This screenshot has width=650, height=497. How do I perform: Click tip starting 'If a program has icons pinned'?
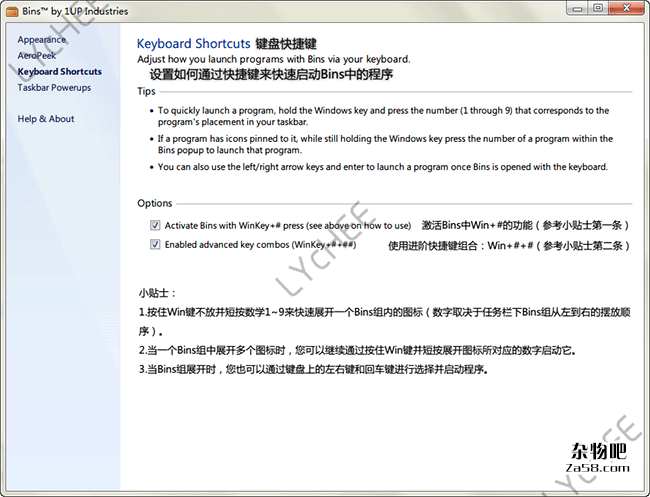(385, 144)
